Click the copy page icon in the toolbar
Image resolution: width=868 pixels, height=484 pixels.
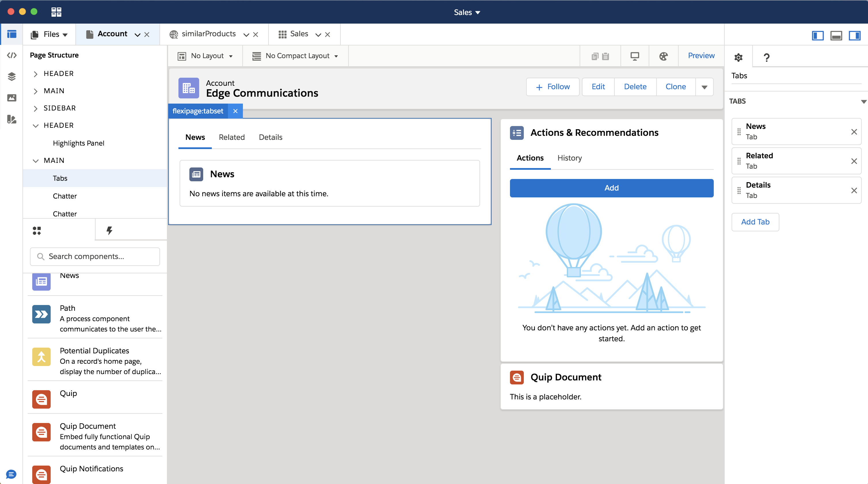595,56
